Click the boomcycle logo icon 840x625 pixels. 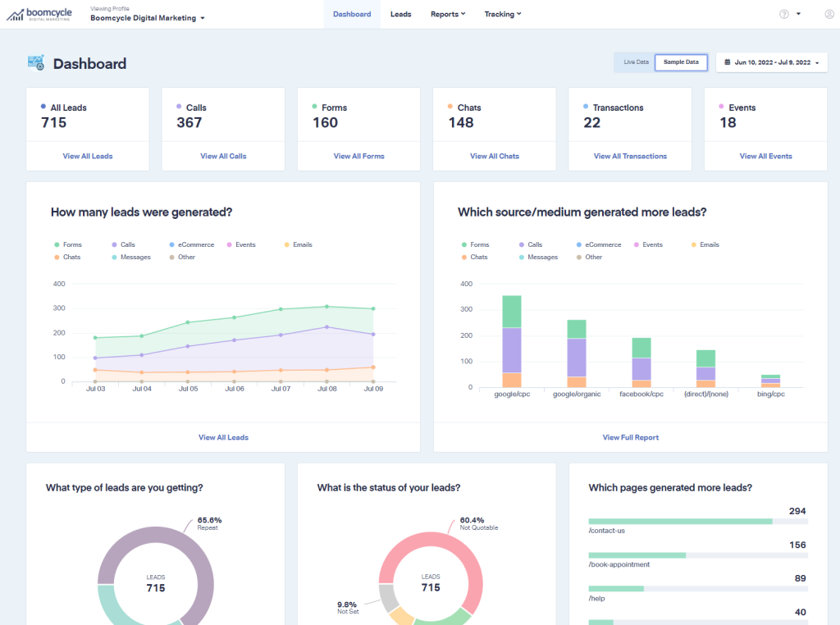pyautogui.click(x=15, y=13)
